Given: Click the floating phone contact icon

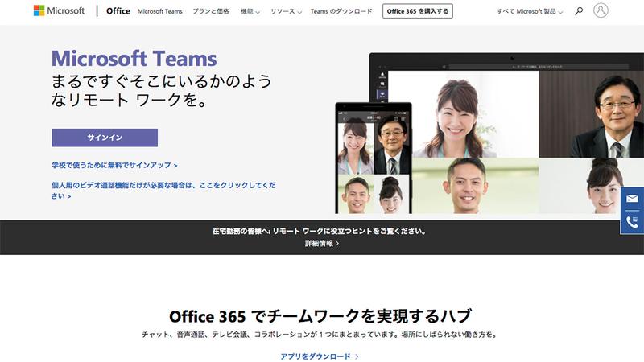Looking at the screenshot, I should [632, 222].
